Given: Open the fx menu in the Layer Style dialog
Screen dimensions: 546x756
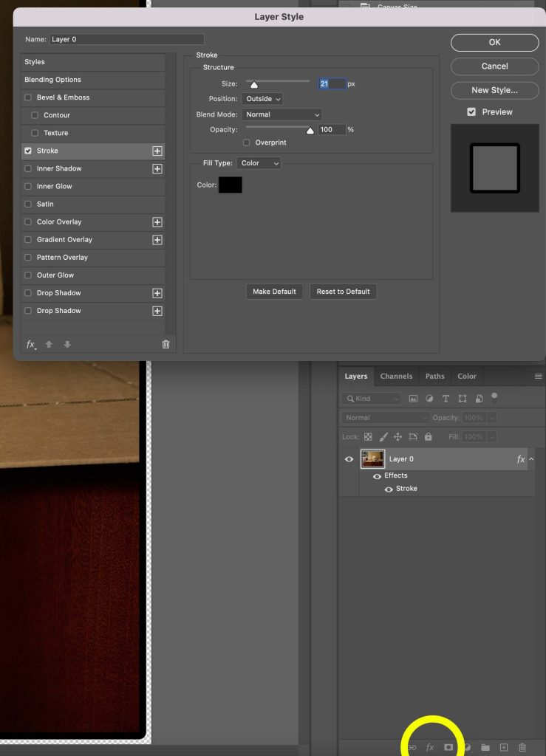Looking at the screenshot, I should click(31, 344).
